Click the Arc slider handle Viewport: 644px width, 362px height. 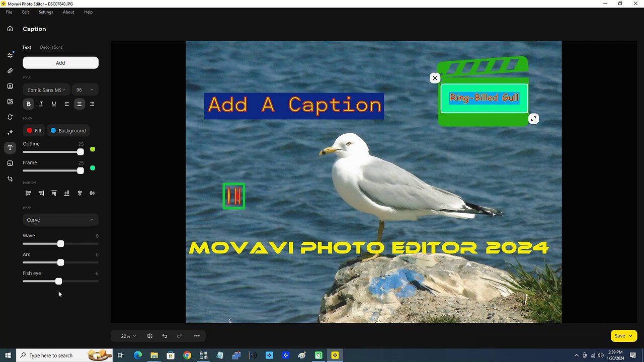point(60,262)
